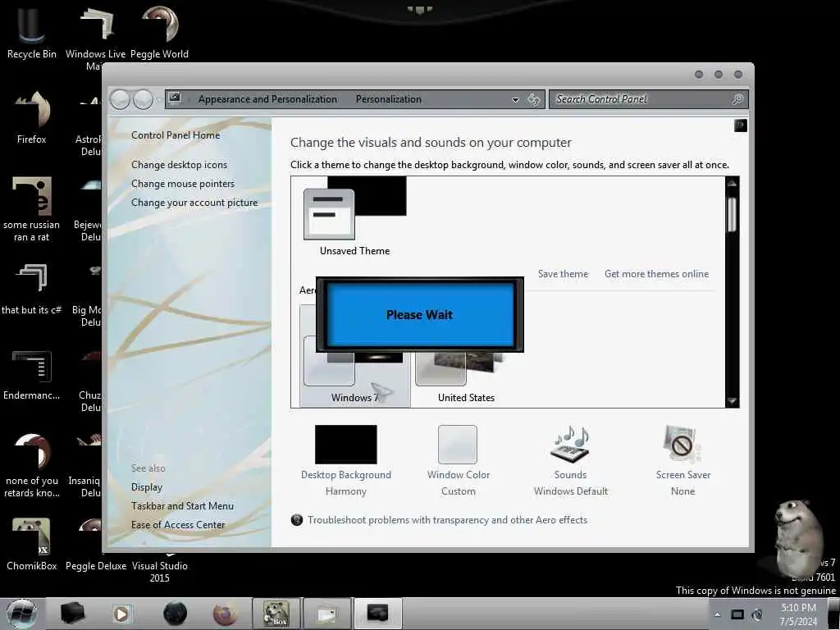
Task: Click the theme list scrollbar thumb
Action: click(732, 214)
